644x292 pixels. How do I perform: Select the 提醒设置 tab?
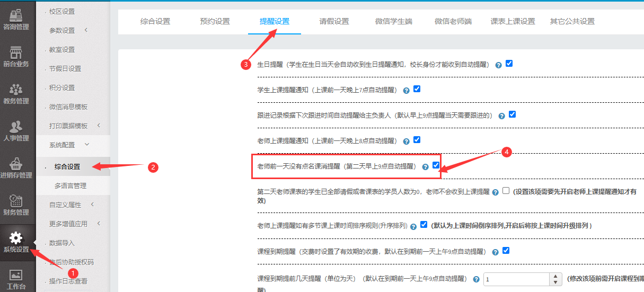275,21
